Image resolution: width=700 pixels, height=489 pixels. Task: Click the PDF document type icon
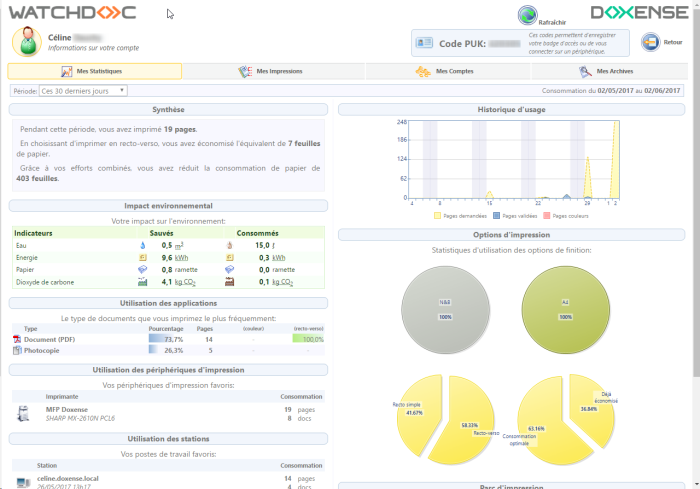point(17,340)
